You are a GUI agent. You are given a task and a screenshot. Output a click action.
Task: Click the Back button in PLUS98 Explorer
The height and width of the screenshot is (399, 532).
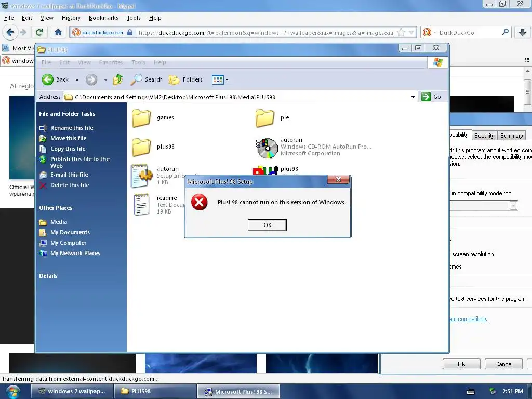(55, 79)
